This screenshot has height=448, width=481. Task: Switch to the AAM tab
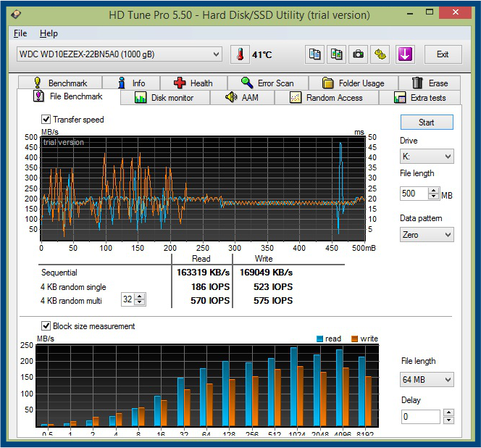click(243, 98)
